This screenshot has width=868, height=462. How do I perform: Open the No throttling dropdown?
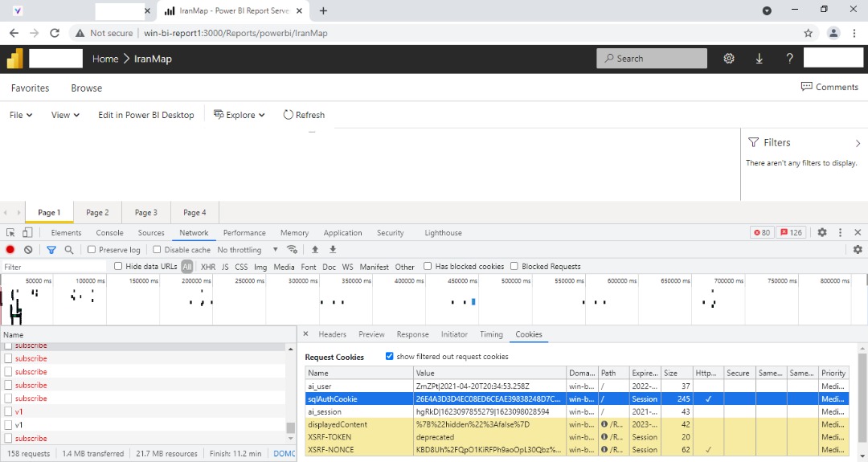[x=248, y=250]
